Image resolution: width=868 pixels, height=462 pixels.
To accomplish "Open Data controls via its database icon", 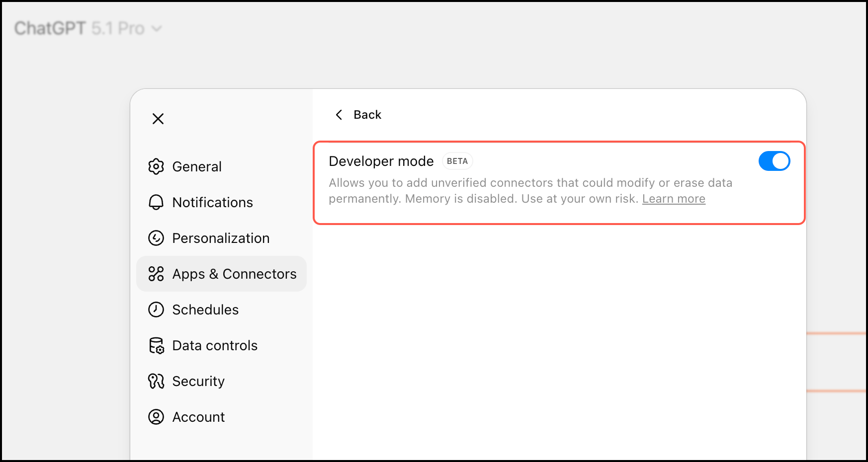I will pos(156,345).
